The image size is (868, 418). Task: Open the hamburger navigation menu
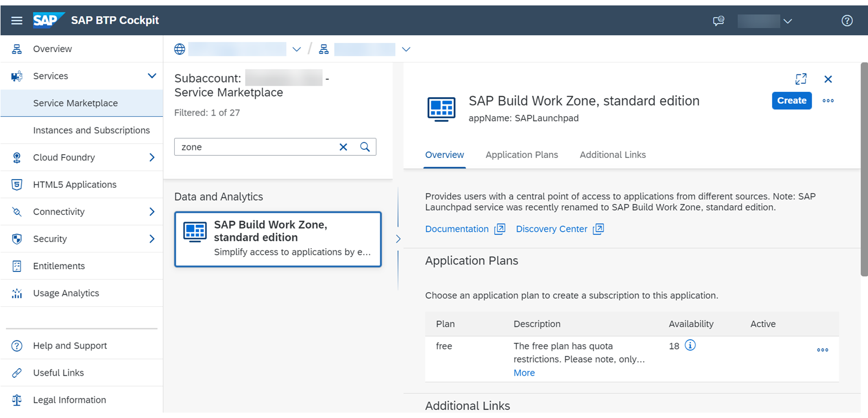click(17, 21)
